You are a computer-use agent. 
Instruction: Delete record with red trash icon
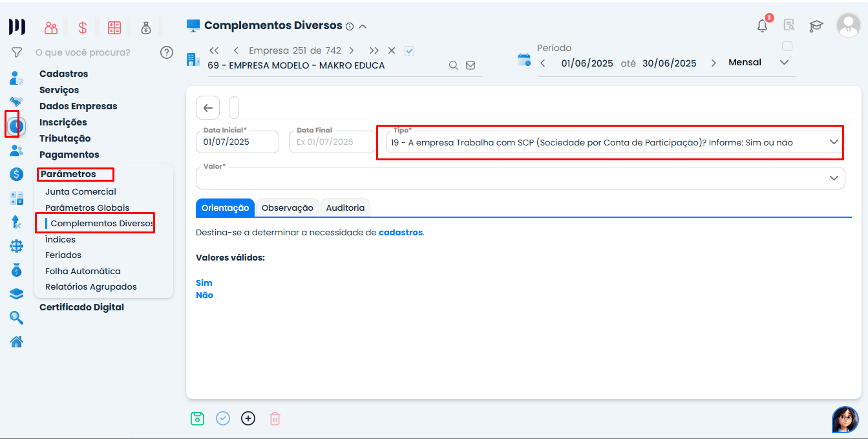[x=275, y=418]
